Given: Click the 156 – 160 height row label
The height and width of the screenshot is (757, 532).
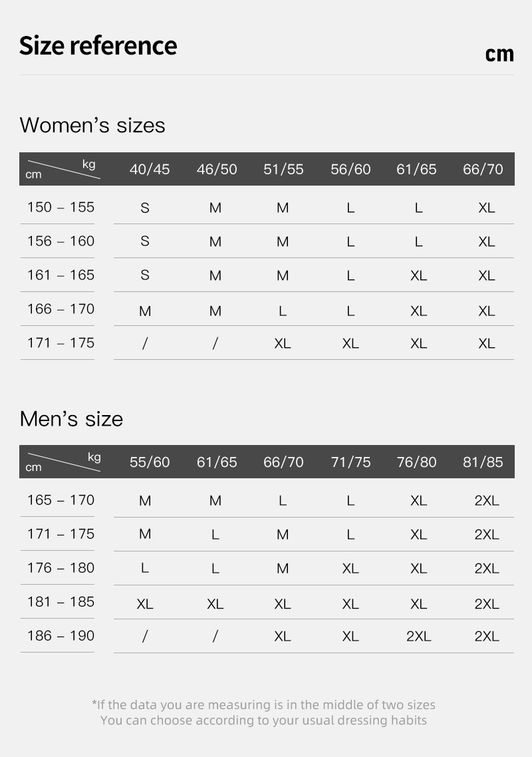Looking at the screenshot, I should click(61, 241).
